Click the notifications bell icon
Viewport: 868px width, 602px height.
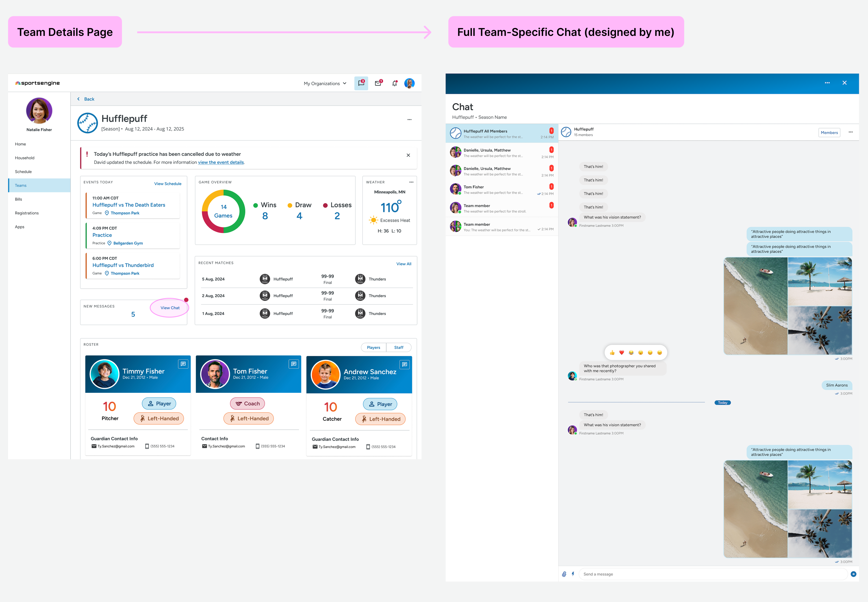(394, 83)
